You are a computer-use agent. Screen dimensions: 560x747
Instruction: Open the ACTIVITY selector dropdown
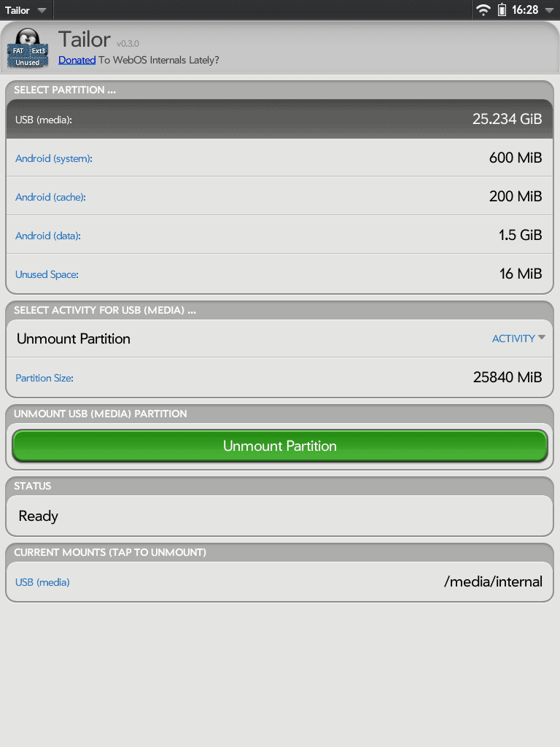pyautogui.click(x=518, y=338)
